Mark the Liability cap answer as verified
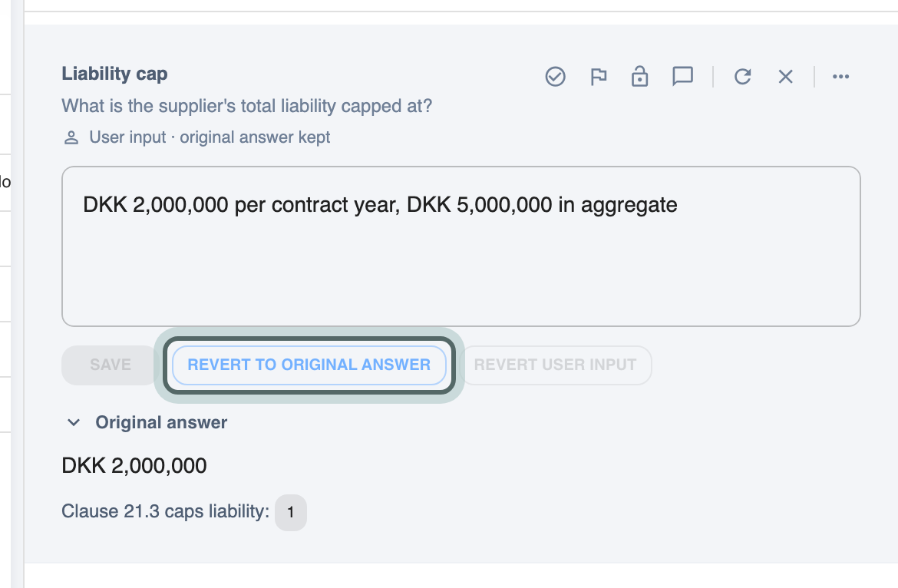This screenshot has width=898, height=588. coord(555,76)
